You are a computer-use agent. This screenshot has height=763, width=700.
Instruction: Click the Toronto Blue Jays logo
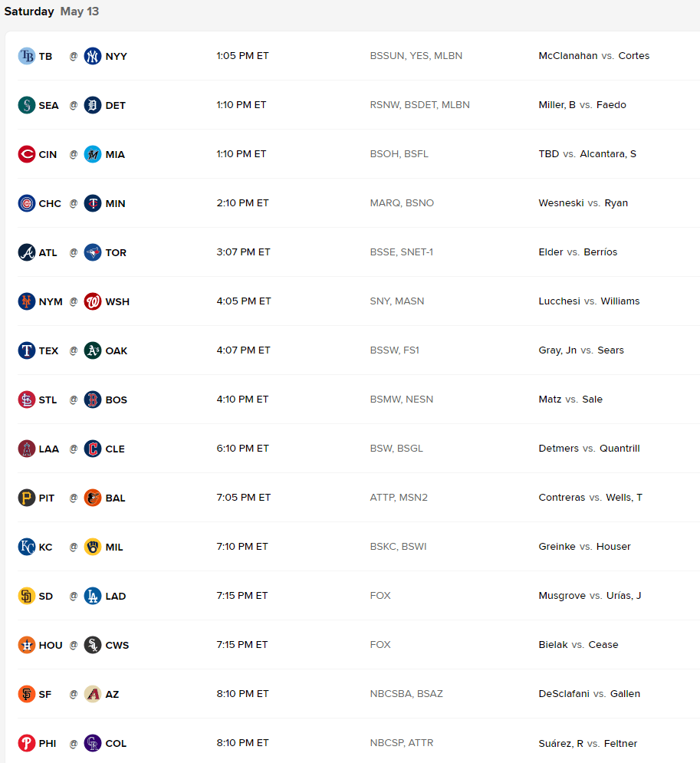tap(93, 252)
